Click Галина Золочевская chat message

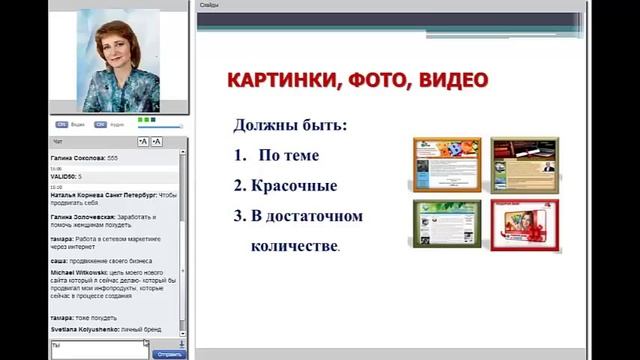(x=103, y=221)
